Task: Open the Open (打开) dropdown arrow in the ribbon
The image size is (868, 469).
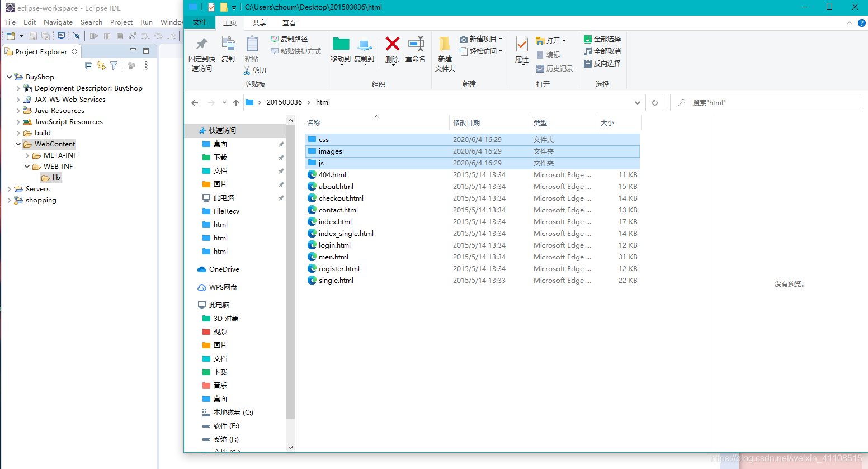Action: (x=564, y=41)
